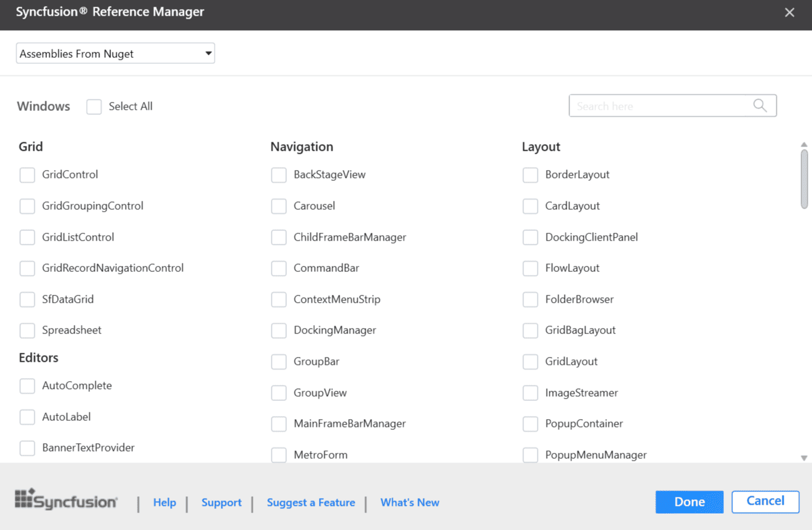Tick the AutoLabel checkbox
812x530 pixels.
(x=27, y=417)
